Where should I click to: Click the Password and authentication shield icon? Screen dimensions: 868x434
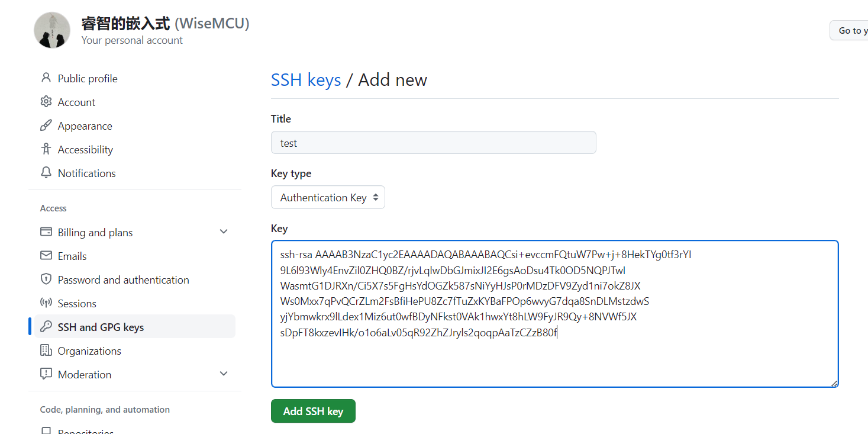coord(46,279)
